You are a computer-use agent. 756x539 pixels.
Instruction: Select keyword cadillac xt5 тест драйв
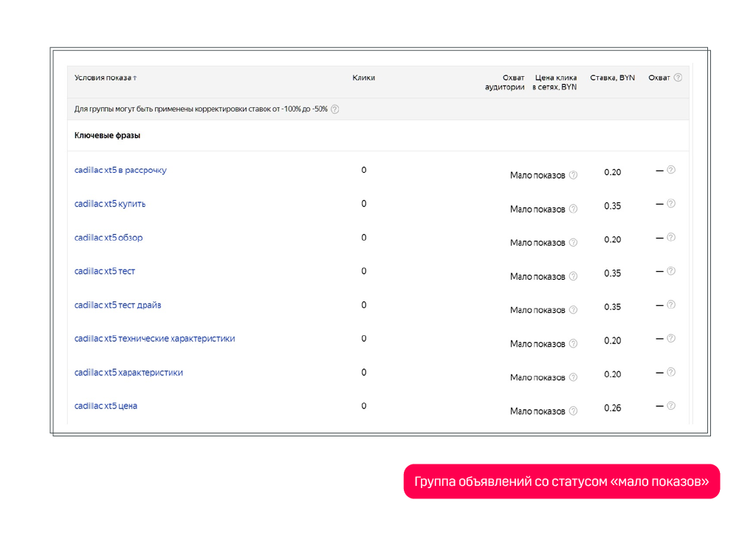[x=117, y=305]
